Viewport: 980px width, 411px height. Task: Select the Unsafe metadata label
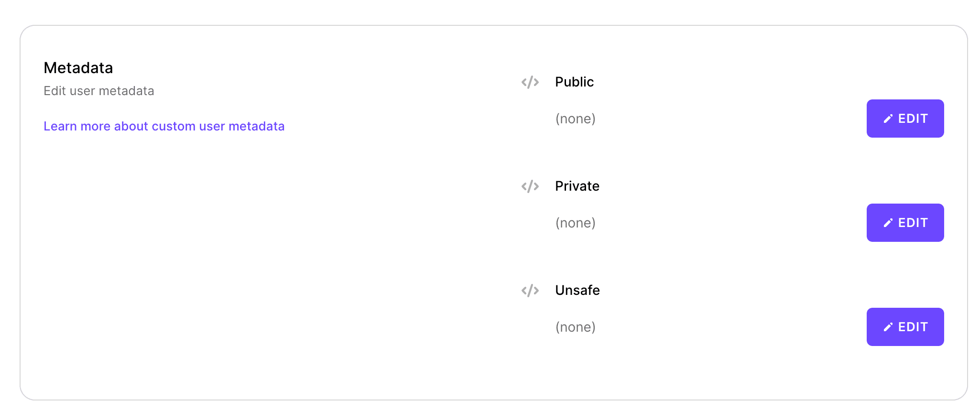tap(577, 291)
